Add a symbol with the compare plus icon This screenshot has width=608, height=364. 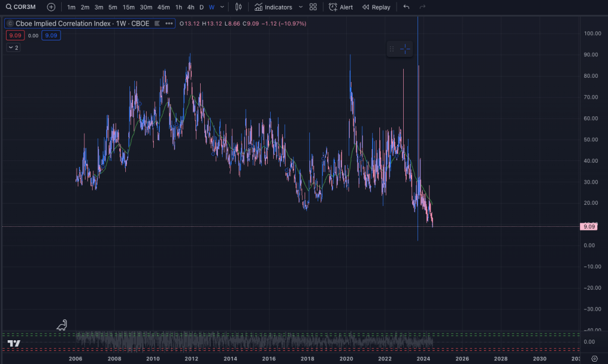point(51,7)
